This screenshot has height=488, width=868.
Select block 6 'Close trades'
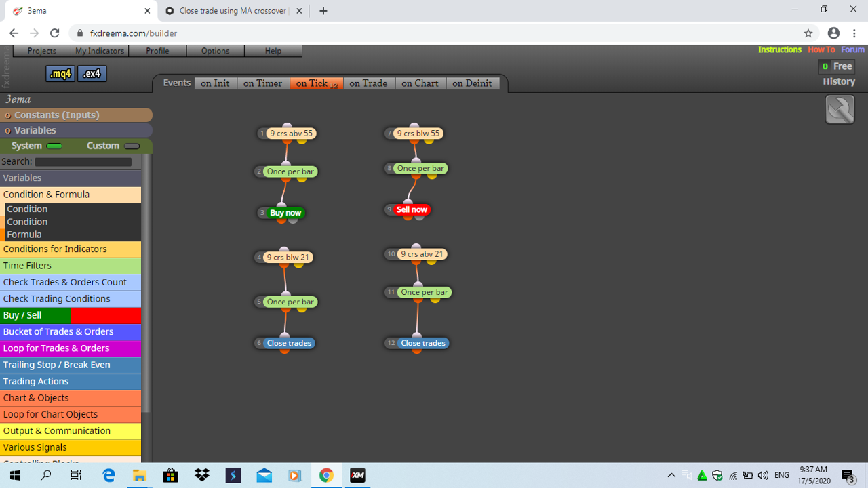(x=289, y=343)
